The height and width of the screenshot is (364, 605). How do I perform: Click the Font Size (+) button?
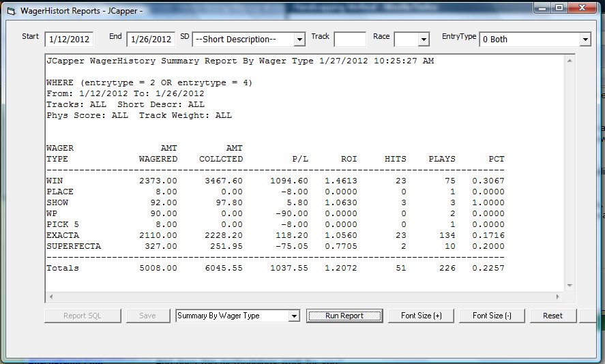pyautogui.click(x=422, y=316)
